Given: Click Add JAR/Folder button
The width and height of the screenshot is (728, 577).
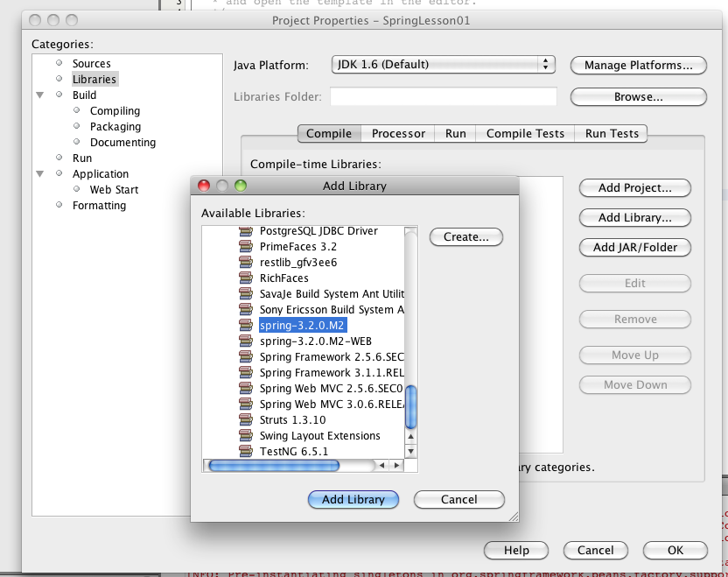Looking at the screenshot, I should pyautogui.click(x=634, y=247).
